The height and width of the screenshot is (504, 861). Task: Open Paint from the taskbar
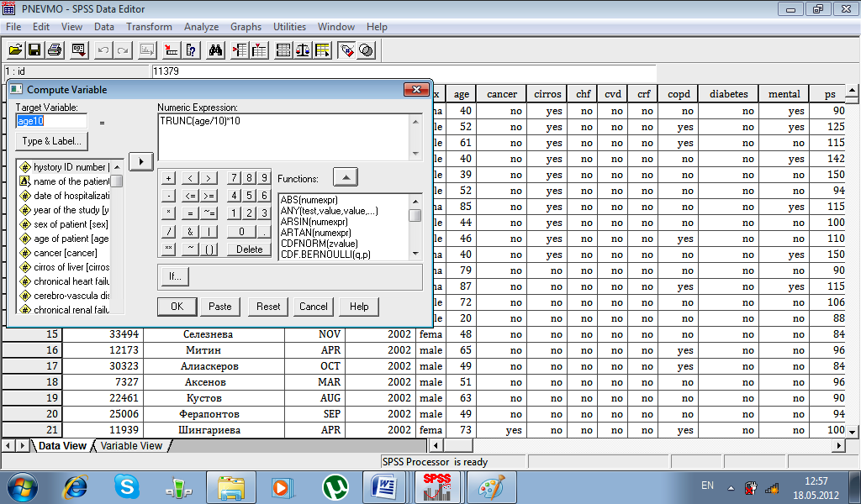pos(490,487)
